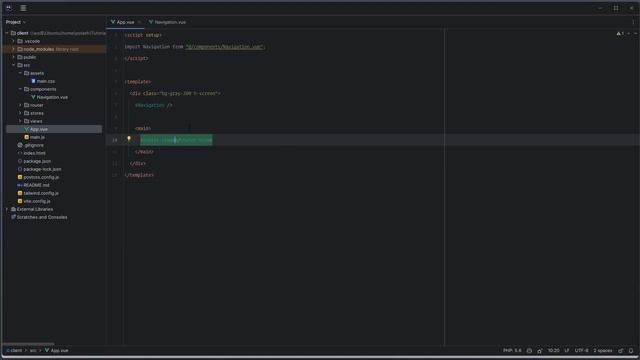Click the import path link to Navigation.vue
The height and width of the screenshot is (360, 640).
point(224,47)
